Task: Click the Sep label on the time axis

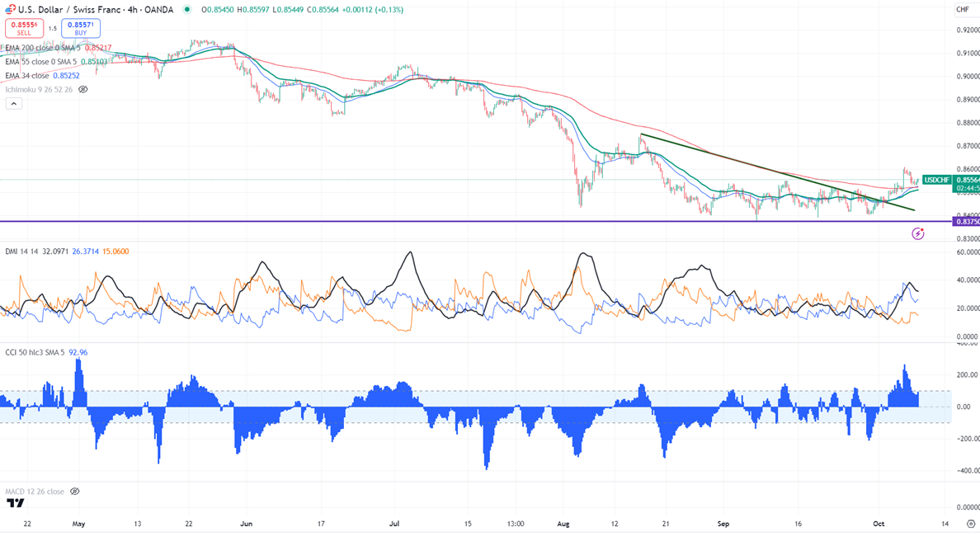Action: pos(723,524)
